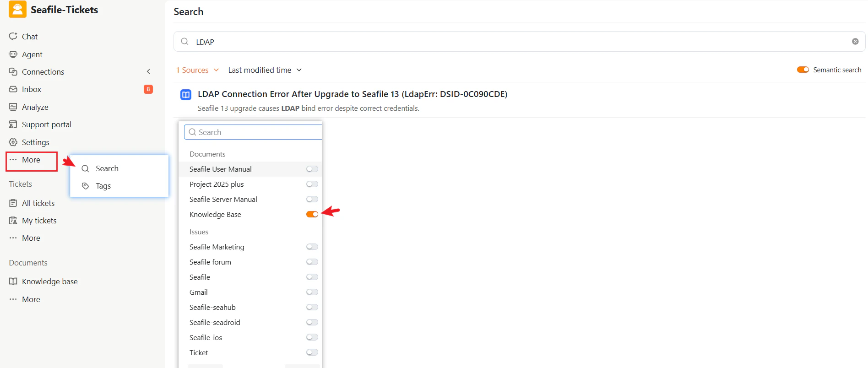Click 'Seafile Server Manual' source label

coord(223,200)
